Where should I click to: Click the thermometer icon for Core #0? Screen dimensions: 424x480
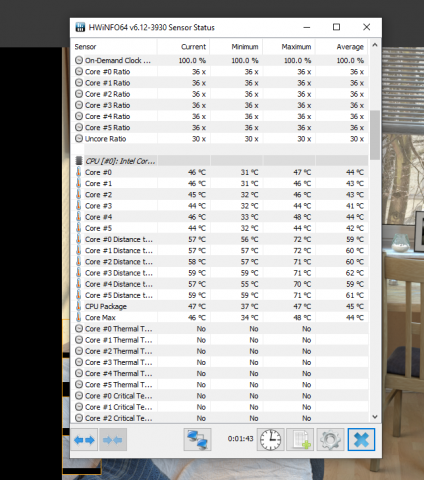[x=79, y=172]
